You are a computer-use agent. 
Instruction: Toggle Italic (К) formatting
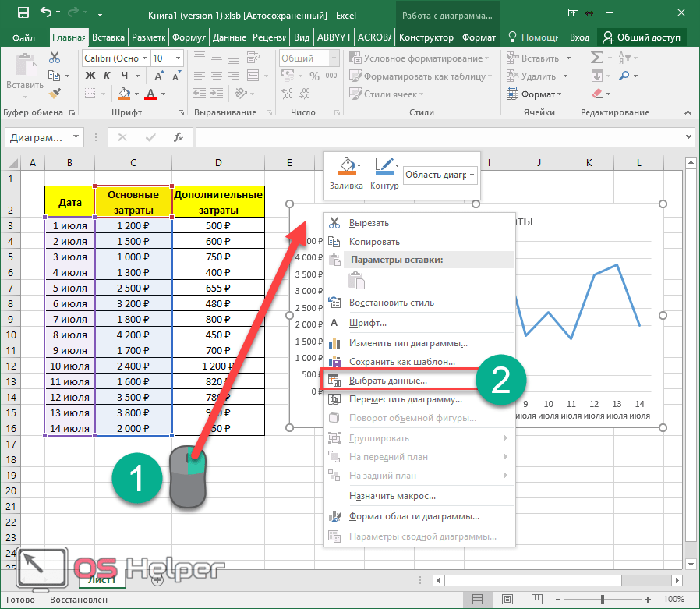(106, 76)
